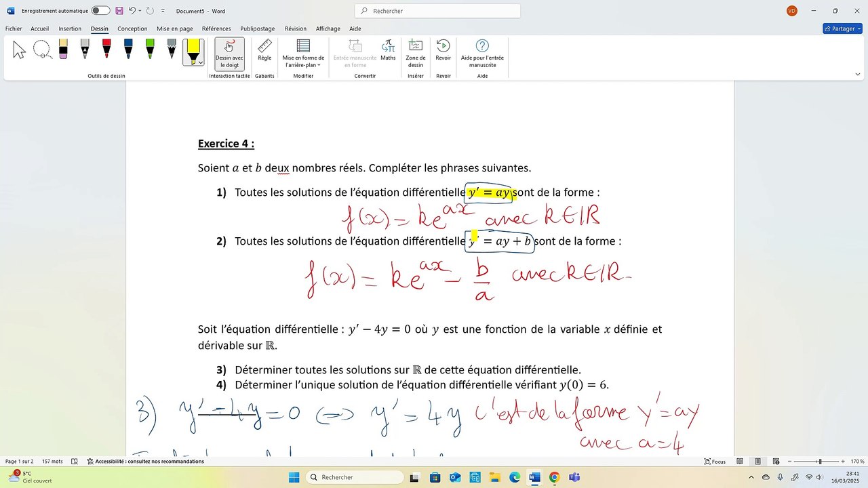This screenshot has height=488, width=868.
Task: Switch to the Conception tab
Action: [x=132, y=28]
